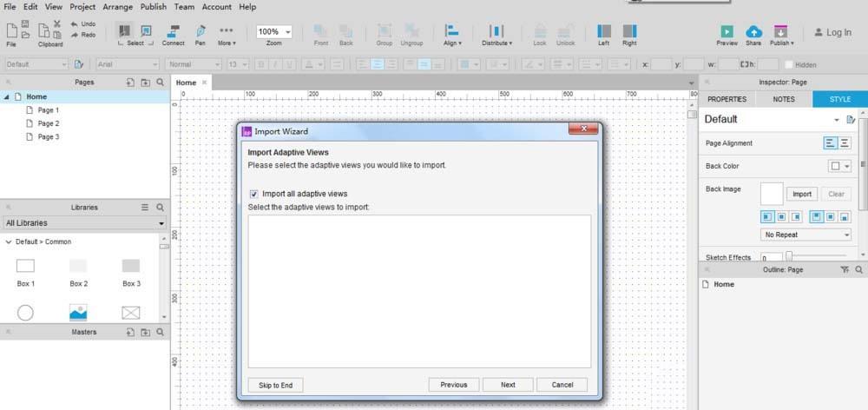The height and width of the screenshot is (410, 868).
Task: Open the All Libraries dropdown
Action: pyautogui.click(x=84, y=223)
